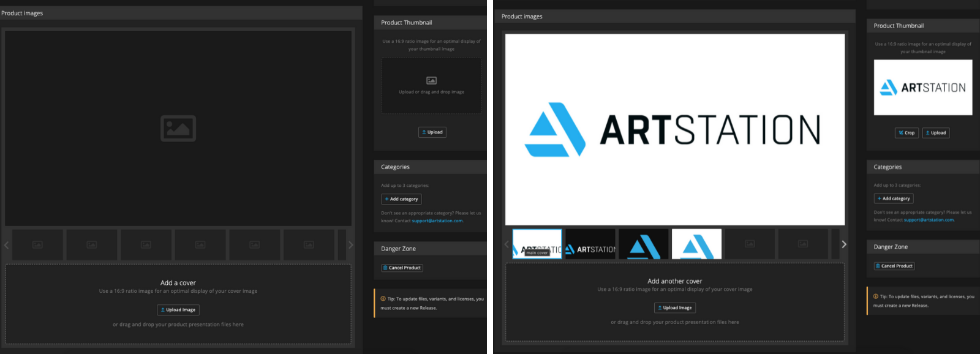This screenshot has width=980, height=354.
Task: Select the white thumbnail with only the logo mark
Action: (696, 244)
